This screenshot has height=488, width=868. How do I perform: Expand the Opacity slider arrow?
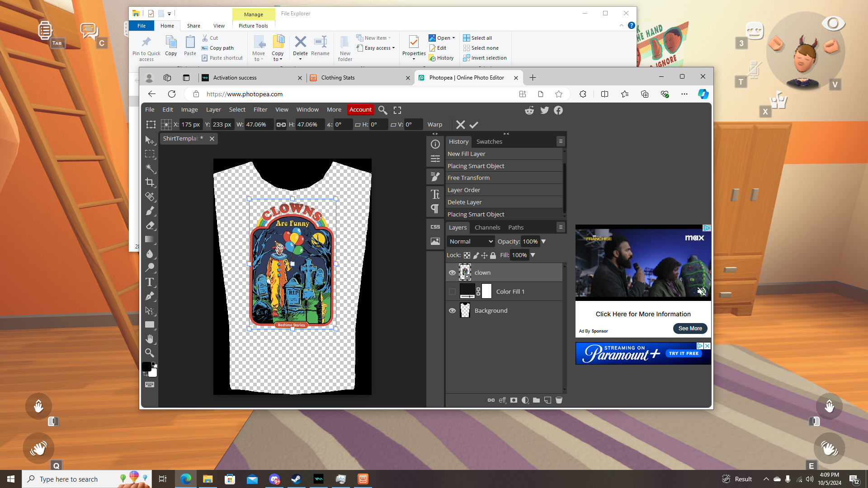[544, 242]
